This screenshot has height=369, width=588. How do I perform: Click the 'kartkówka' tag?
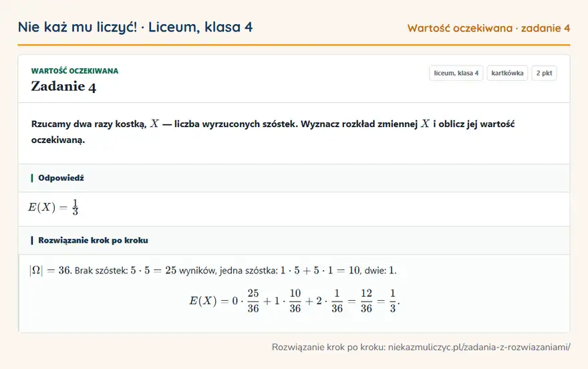tap(507, 73)
